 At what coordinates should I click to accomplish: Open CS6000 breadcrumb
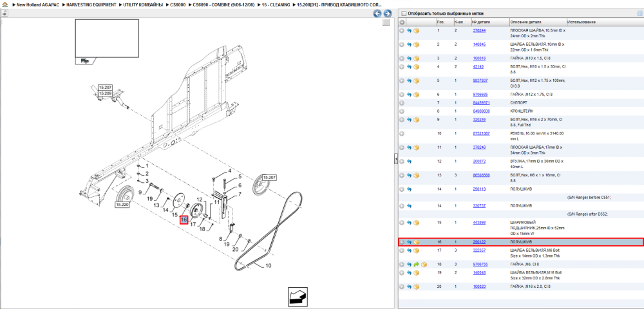178,5
